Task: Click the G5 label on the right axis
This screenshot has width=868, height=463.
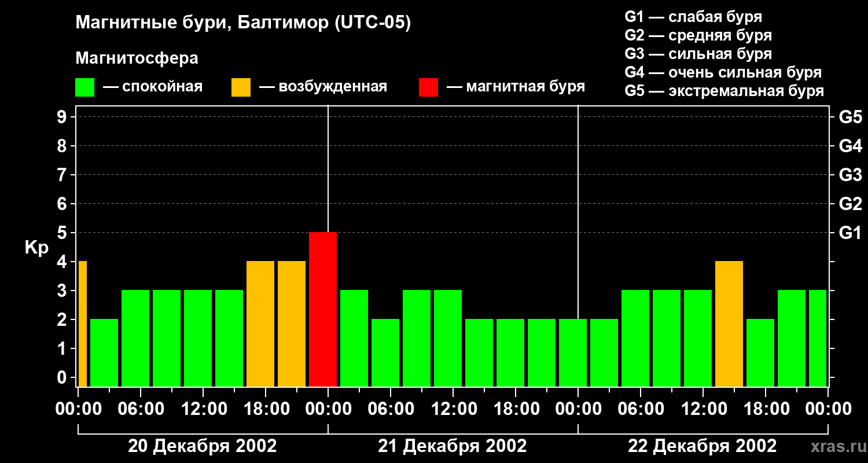Action: (x=850, y=117)
